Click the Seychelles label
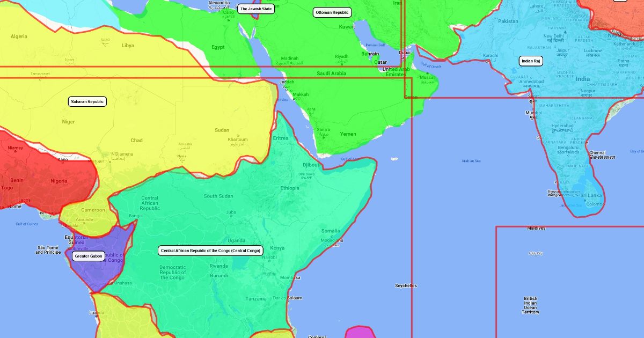644x338 pixels. 406,285
